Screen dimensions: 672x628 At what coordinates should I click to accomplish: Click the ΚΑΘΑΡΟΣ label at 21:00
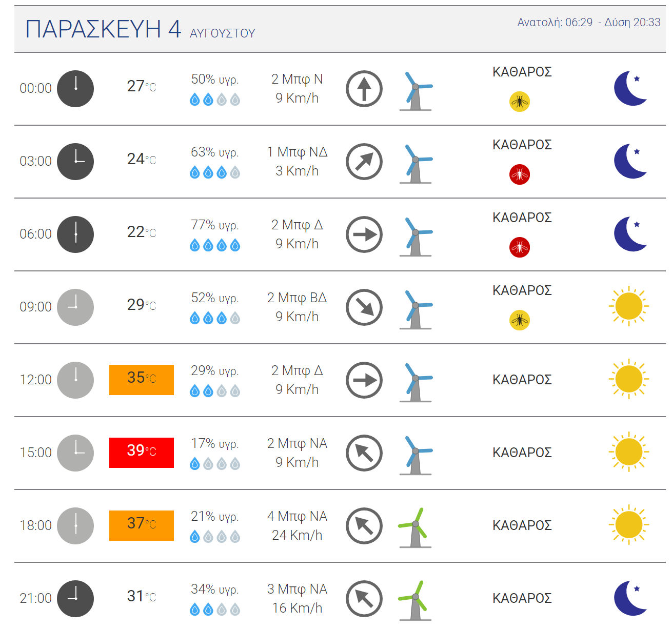[x=522, y=598]
